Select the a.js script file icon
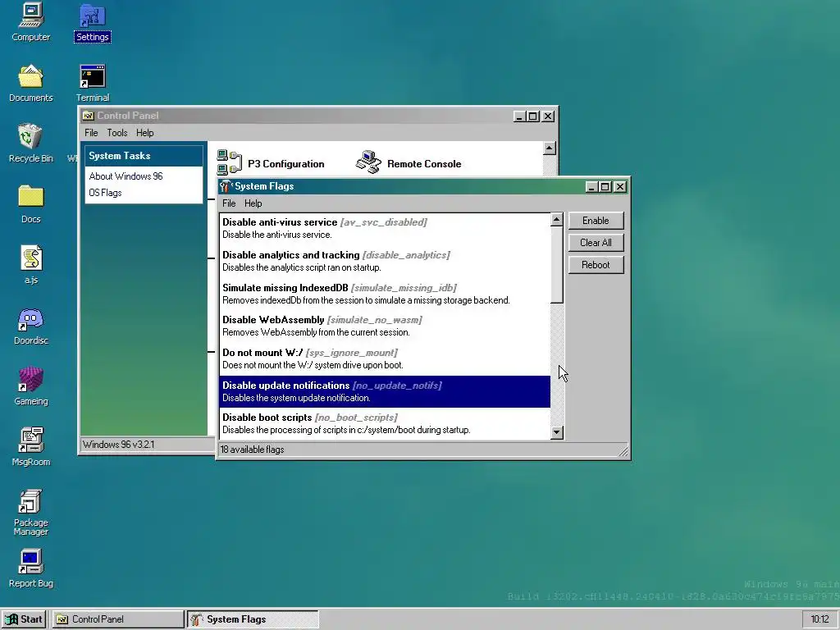Screen dimensions: 840x630 pos(31,264)
